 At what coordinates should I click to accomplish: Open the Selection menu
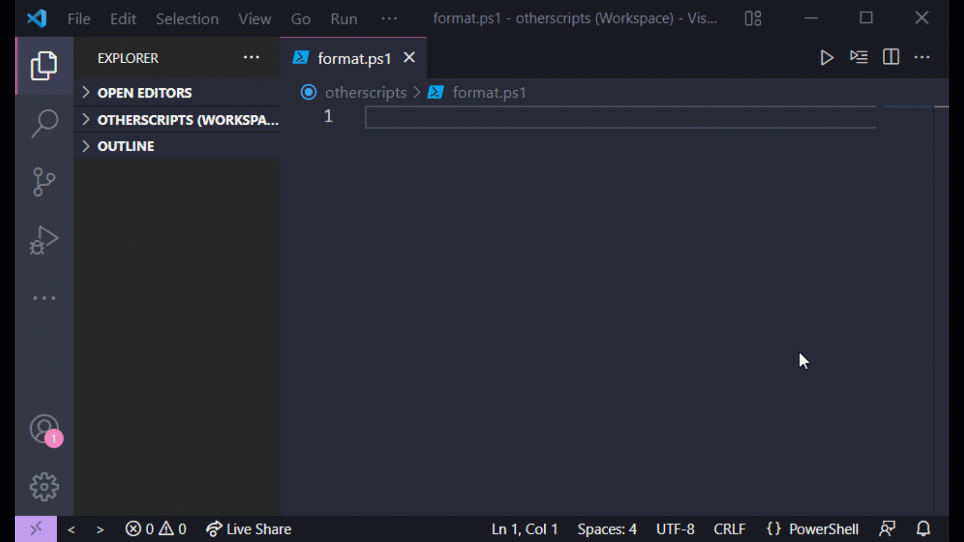pos(187,19)
